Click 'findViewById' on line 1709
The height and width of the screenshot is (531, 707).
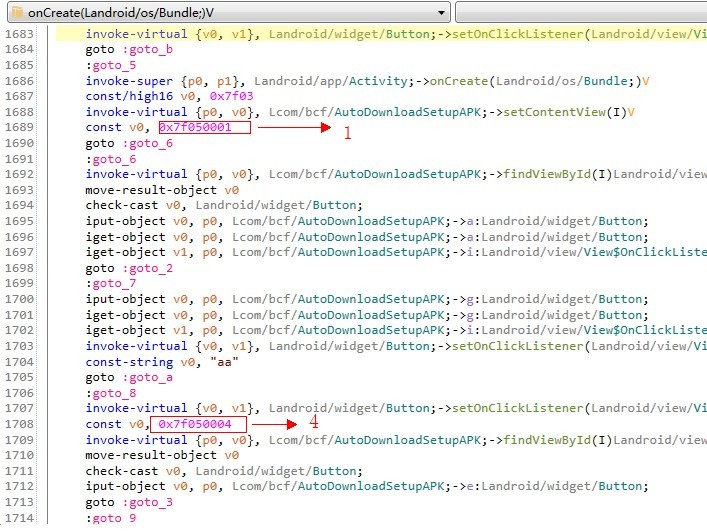coord(546,440)
